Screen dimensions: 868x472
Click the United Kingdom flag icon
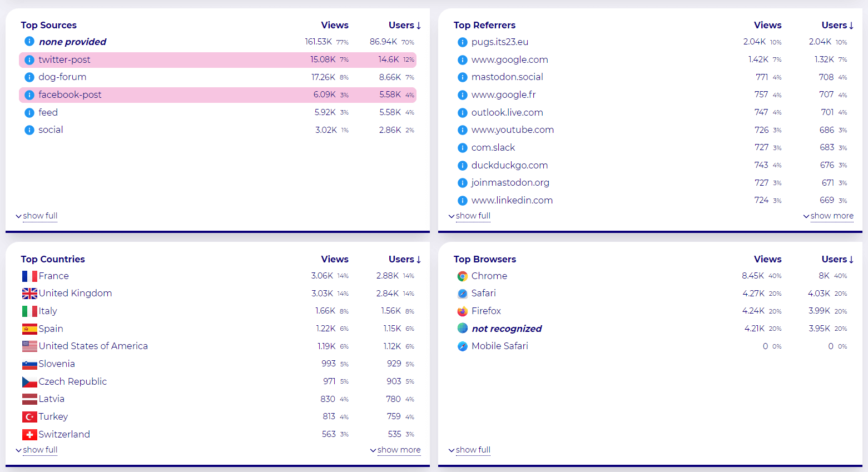click(29, 294)
